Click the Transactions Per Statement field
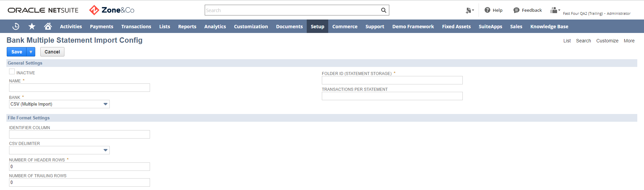Viewport: 644px width, 190px height. 392,96
